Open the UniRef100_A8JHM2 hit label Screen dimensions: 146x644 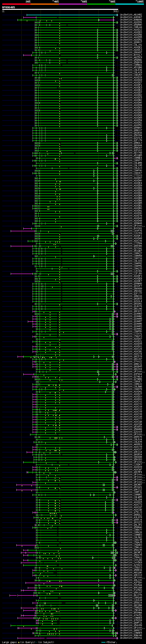pyautogui.click(x=131, y=15)
